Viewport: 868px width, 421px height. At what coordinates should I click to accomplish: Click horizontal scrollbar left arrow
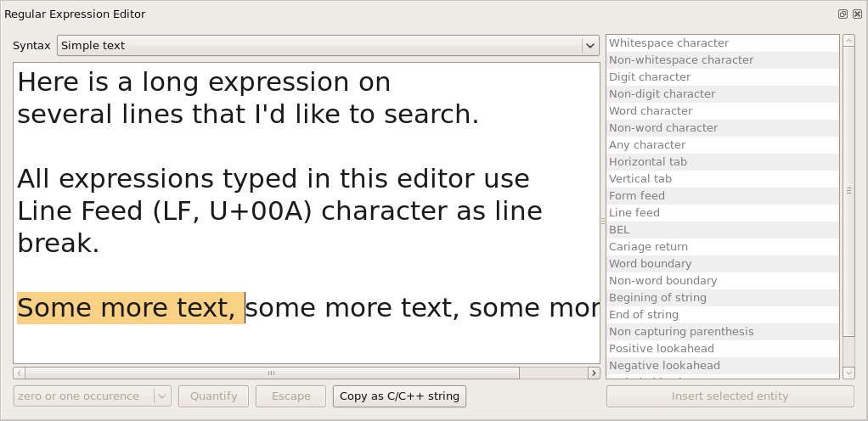click(x=20, y=373)
